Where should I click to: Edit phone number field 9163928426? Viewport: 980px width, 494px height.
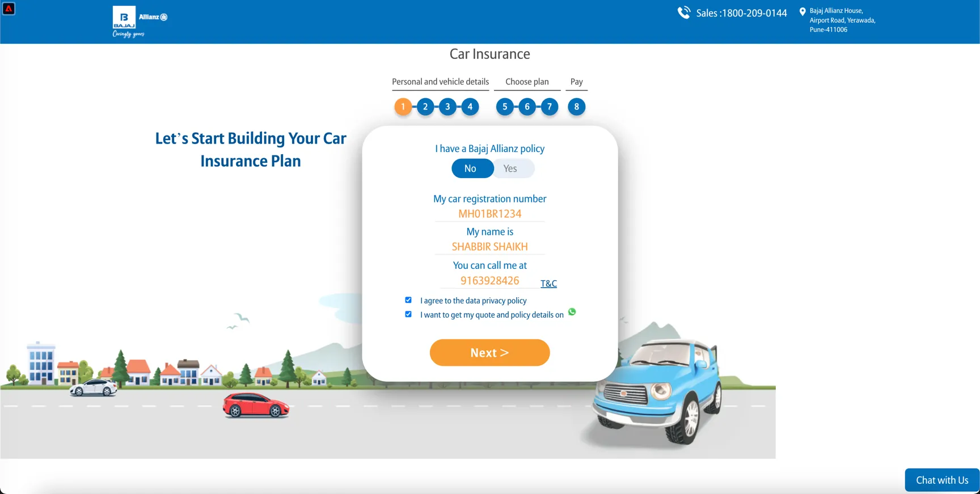(x=490, y=281)
